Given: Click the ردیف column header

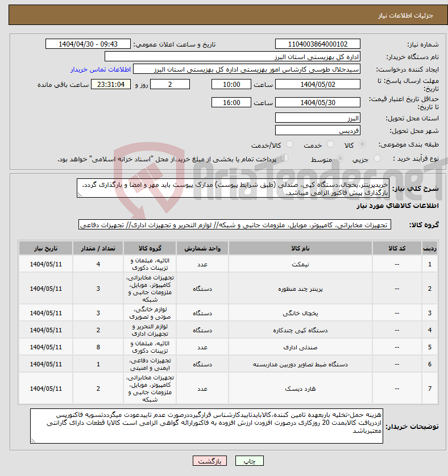Looking at the screenshot, I should 429,248.
